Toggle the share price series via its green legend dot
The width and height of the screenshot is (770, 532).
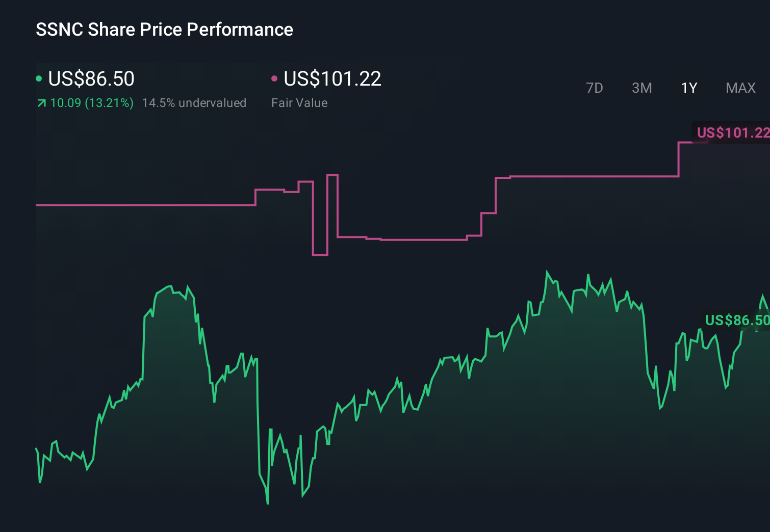coord(39,78)
